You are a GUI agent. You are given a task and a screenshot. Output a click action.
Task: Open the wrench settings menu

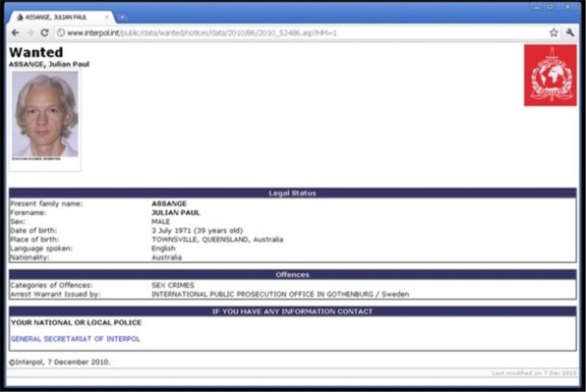click(570, 33)
